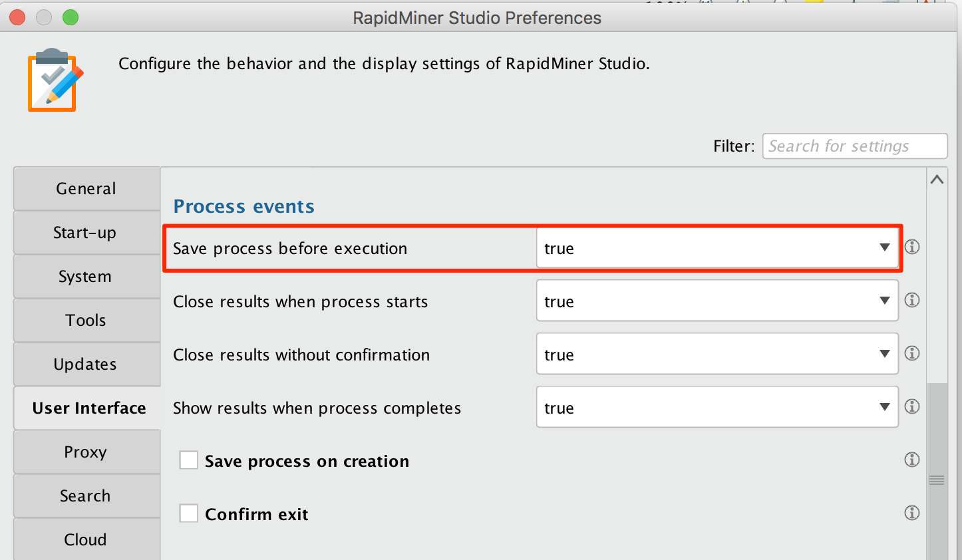Click the info icon beside Save process before execution
Viewport: 962px width, 560px height.
point(911,247)
